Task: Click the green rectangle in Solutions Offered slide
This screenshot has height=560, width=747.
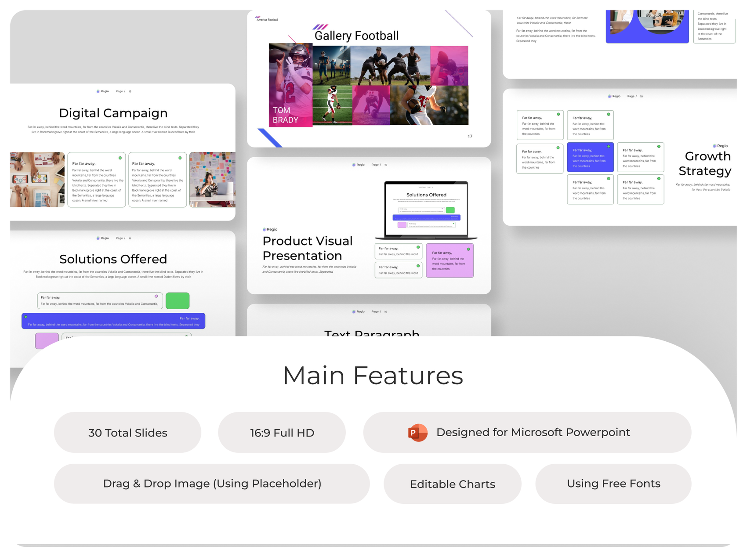Action: pyautogui.click(x=178, y=301)
